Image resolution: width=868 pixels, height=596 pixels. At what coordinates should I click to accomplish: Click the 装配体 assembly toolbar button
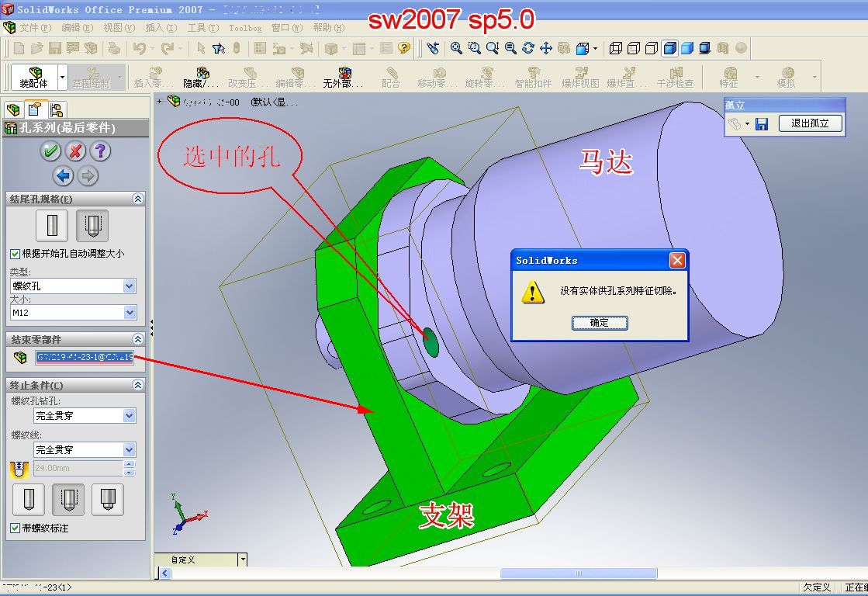(x=34, y=77)
